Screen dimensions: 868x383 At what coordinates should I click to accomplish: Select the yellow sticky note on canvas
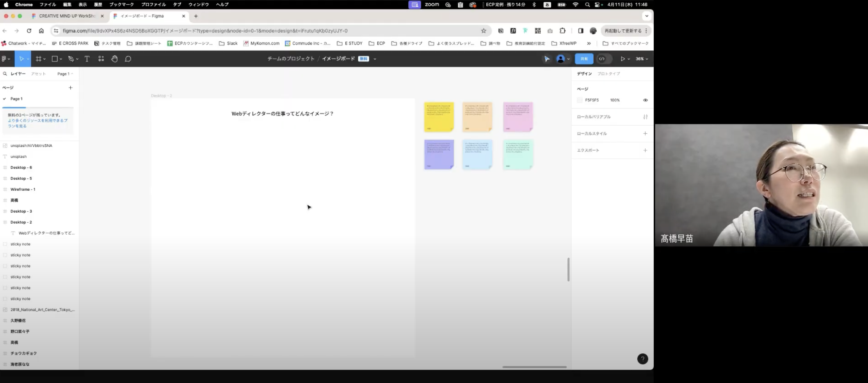pos(439,117)
